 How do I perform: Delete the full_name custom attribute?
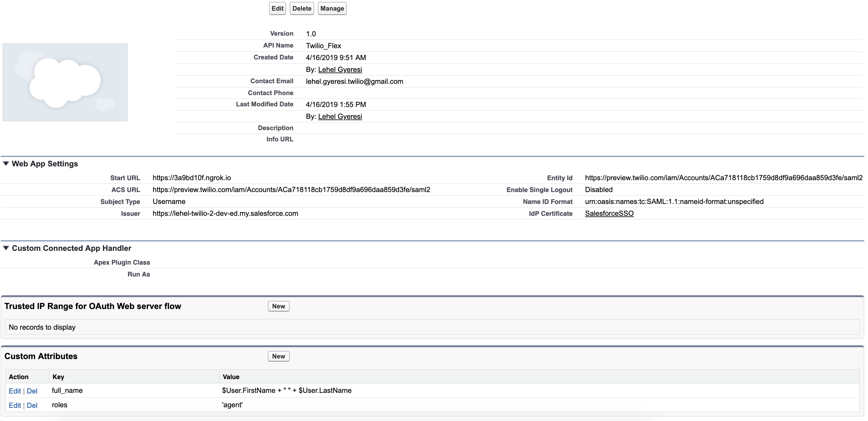point(32,391)
